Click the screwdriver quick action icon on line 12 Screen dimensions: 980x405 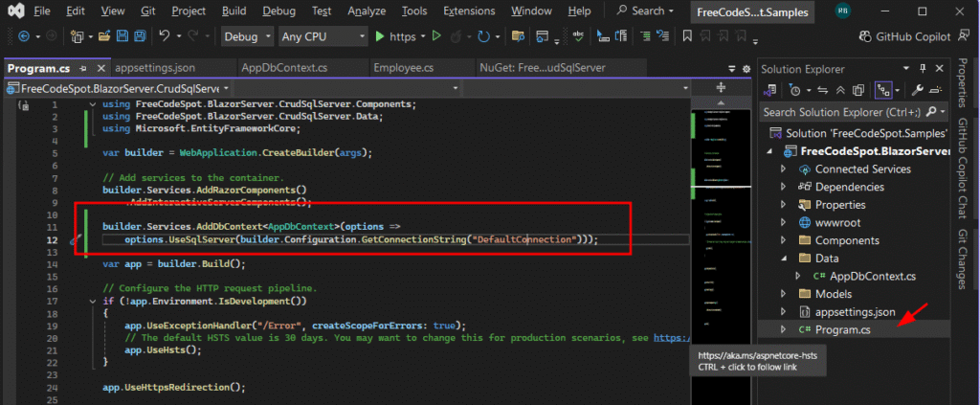[x=75, y=239]
